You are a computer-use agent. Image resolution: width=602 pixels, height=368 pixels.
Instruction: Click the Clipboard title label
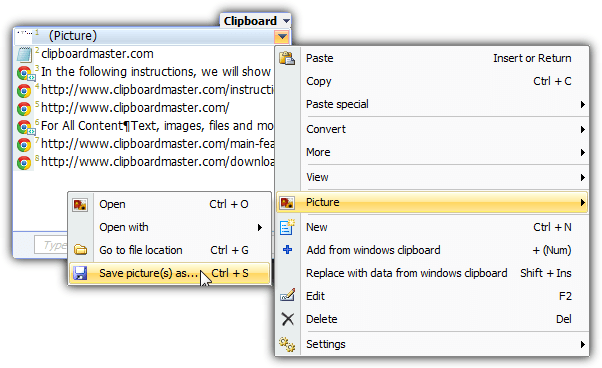tap(250, 21)
